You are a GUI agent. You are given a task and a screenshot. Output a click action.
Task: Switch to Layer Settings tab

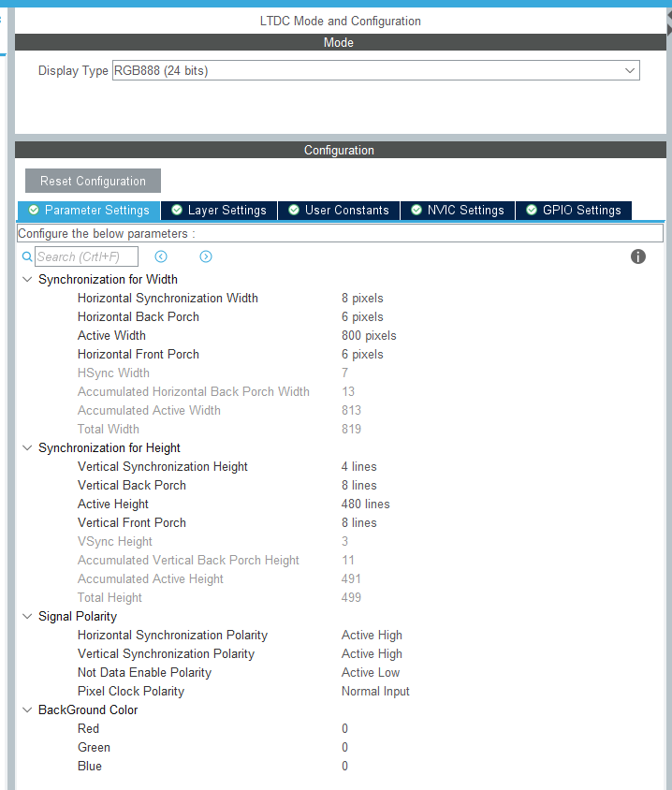point(219,210)
